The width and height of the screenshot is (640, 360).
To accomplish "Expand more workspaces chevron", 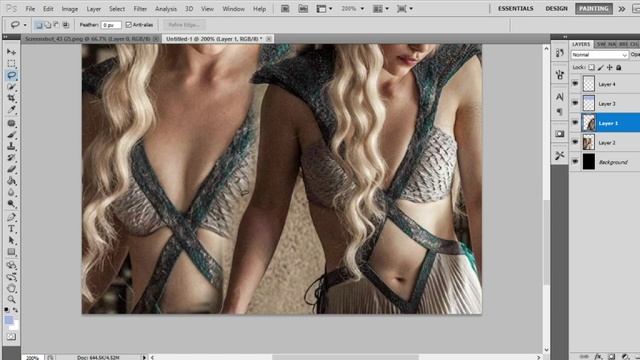I will [622, 9].
